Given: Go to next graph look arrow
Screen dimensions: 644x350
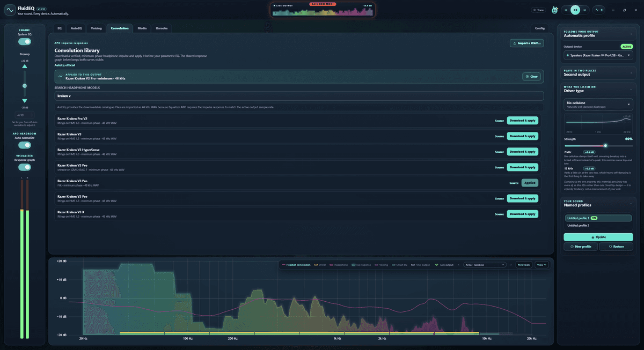Looking at the screenshot, I should click(x=511, y=265).
